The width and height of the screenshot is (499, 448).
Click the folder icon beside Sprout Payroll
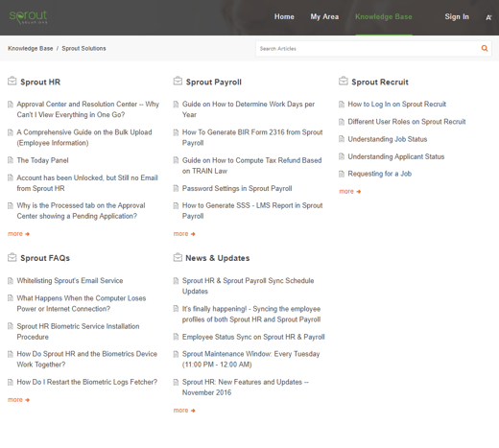tap(178, 81)
